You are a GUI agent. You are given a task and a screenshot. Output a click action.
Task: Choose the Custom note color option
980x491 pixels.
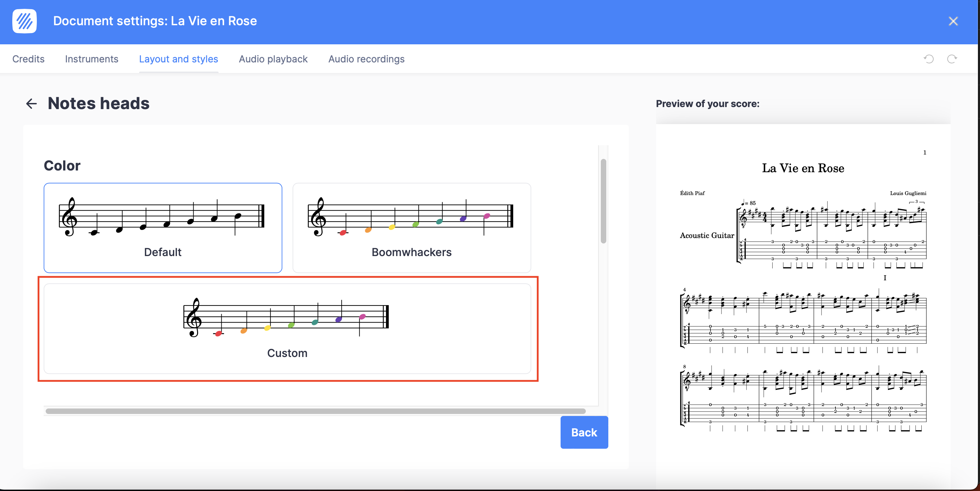(287, 328)
